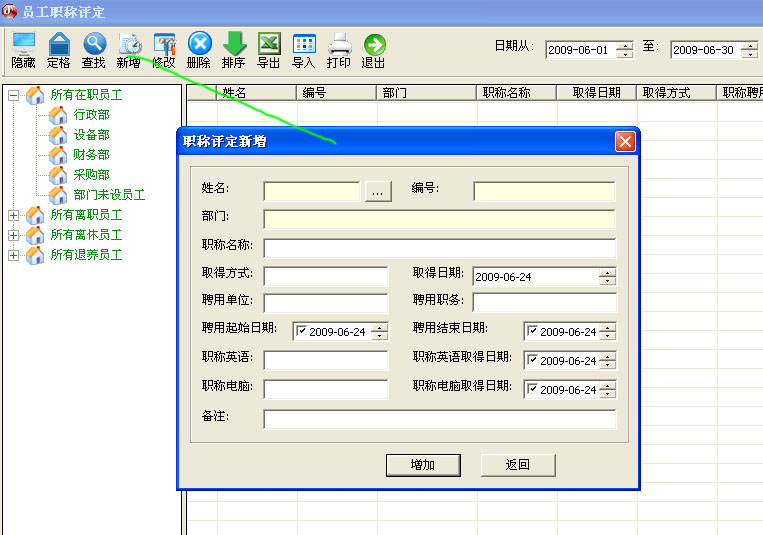Toggle the 职称电脑取得日期 checkbox
The image size is (763, 535).
533,388
